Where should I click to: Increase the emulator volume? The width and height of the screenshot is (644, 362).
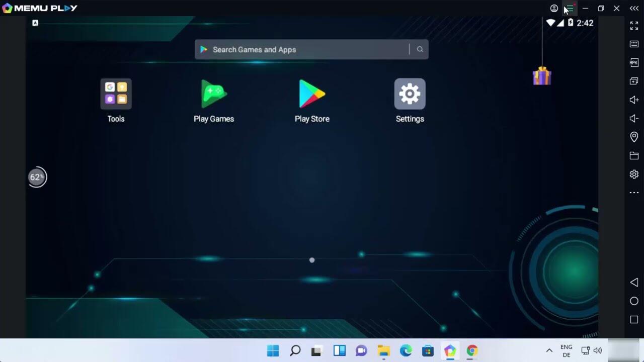point(634,100)
